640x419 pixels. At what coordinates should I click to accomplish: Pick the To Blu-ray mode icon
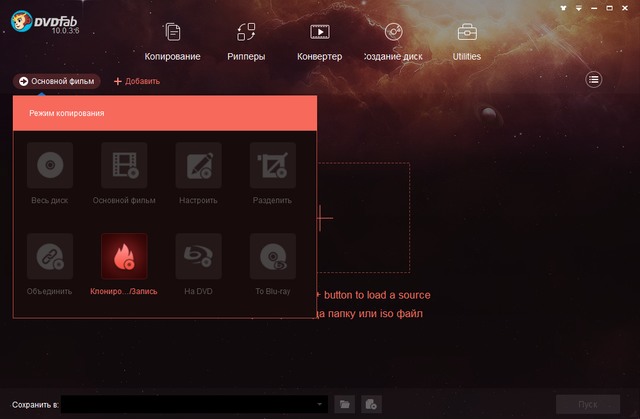point(272,256)
